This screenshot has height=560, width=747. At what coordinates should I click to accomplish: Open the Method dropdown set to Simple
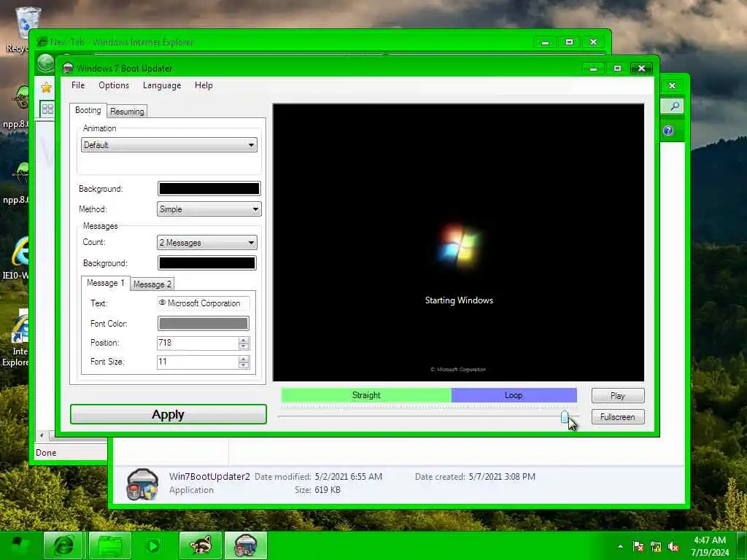209,209
